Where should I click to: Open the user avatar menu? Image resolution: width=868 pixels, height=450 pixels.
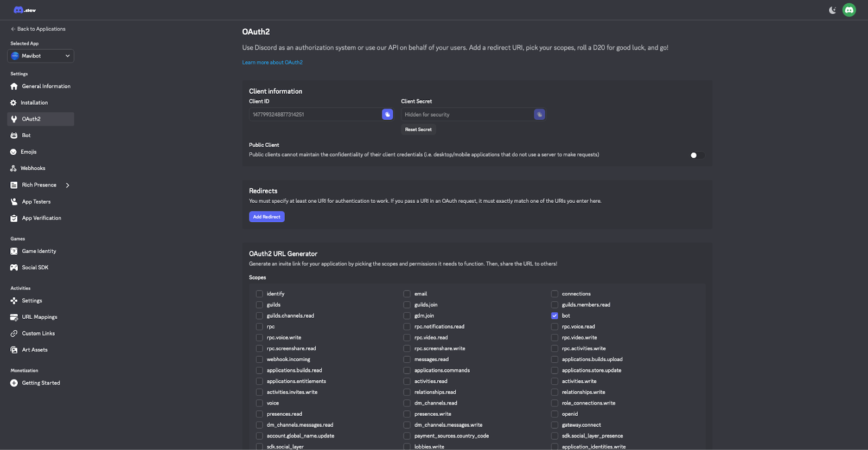pyautogui.click(x=849, y=10)
